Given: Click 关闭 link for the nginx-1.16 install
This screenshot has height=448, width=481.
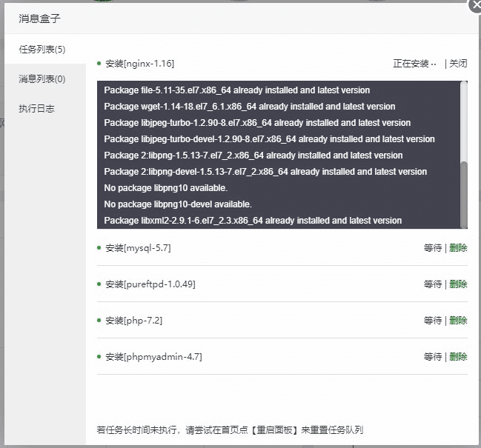Looking at the screenshot, I should click(x=458, y=64).
